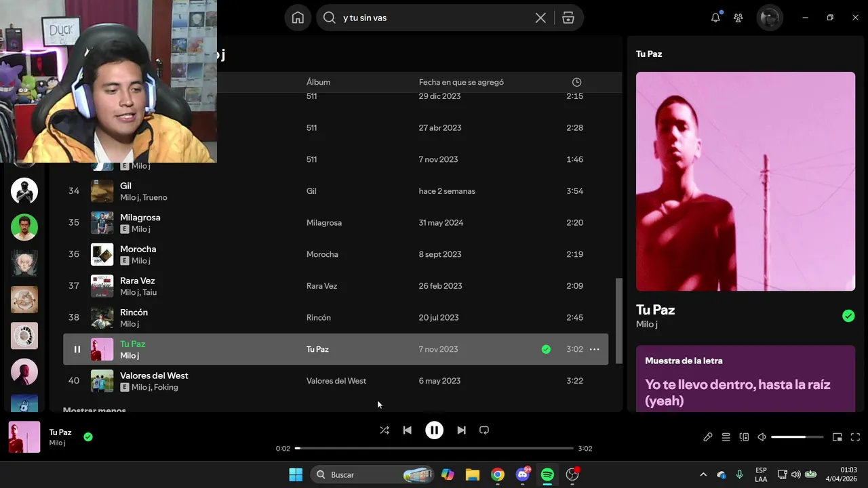The image size is (868, 488).
Task: Sort by Álbum column header
Action: 318,82
